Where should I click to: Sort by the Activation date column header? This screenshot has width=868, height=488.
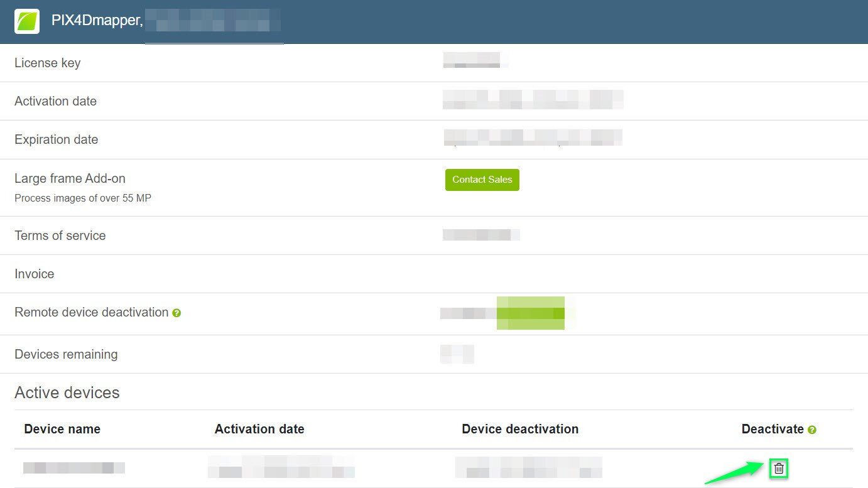click(x=259, y=429)
